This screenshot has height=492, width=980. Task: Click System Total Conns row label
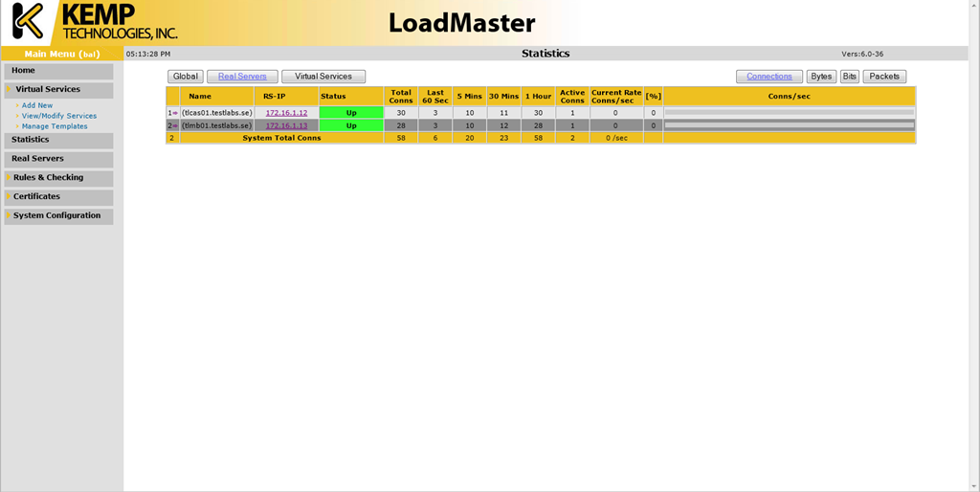(x=281, y=138)
